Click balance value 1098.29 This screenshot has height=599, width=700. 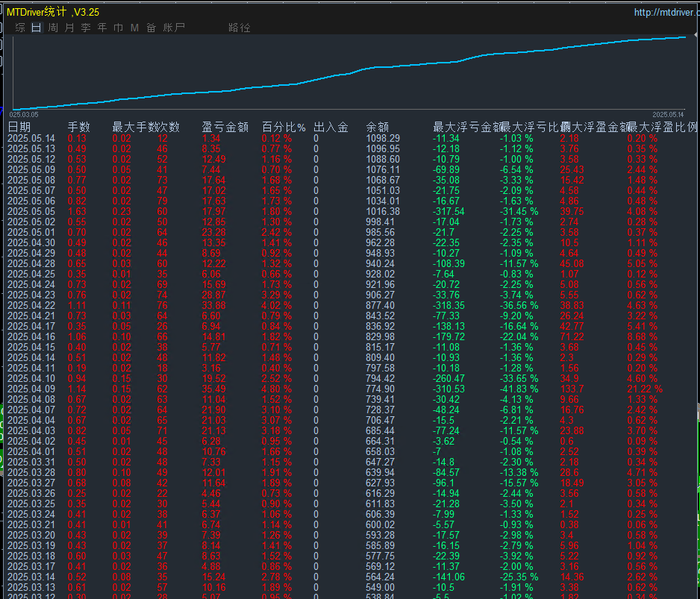(x=383, y=138)
